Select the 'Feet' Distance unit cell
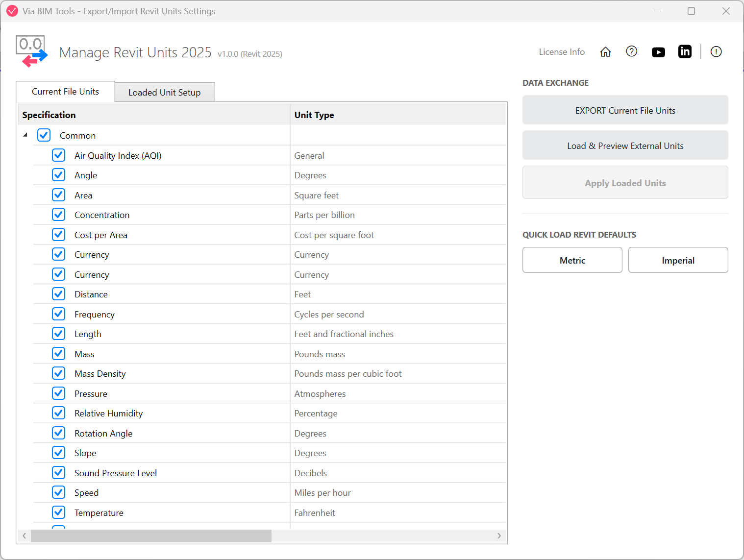The height and width of the screenshot is (560, 744). coord(398,294)
